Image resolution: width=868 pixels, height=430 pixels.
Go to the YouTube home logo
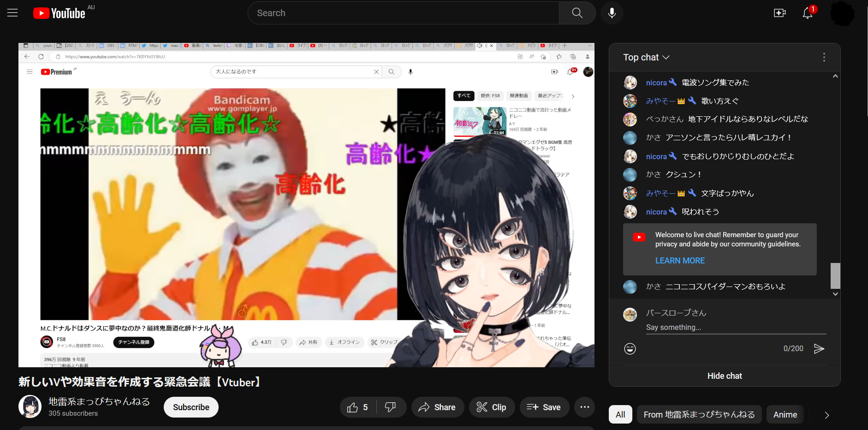(x=59, y=13)
